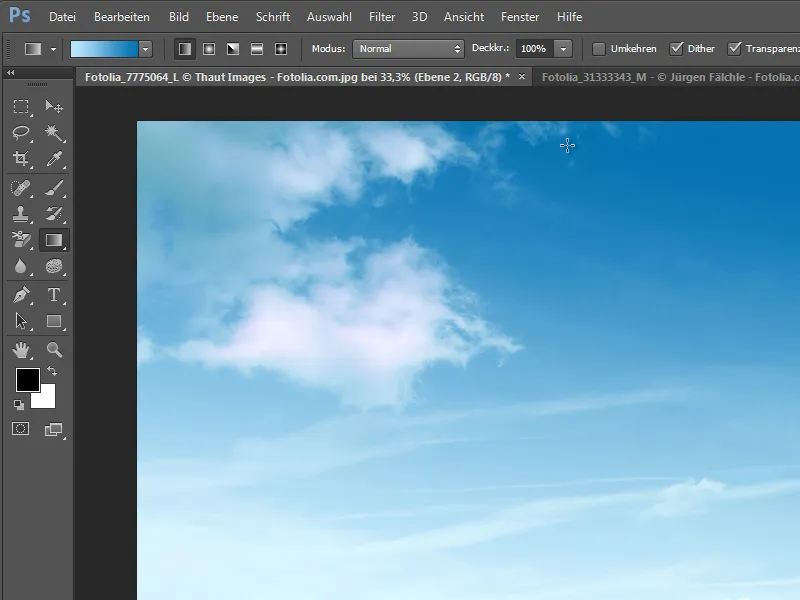Select the Clone Stamp tool

coord(21,214)
